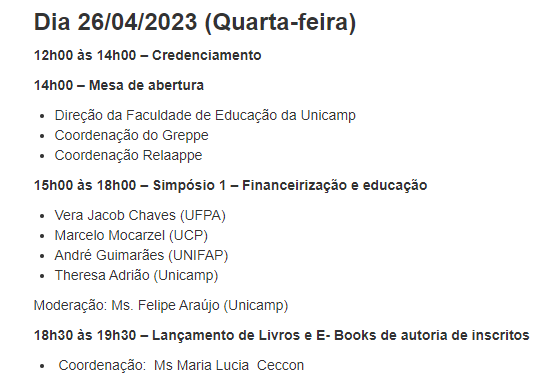Click the bullet before Maria Lucia Ceccon line
The width and height of the screenshot is (549, 386).
42,366
